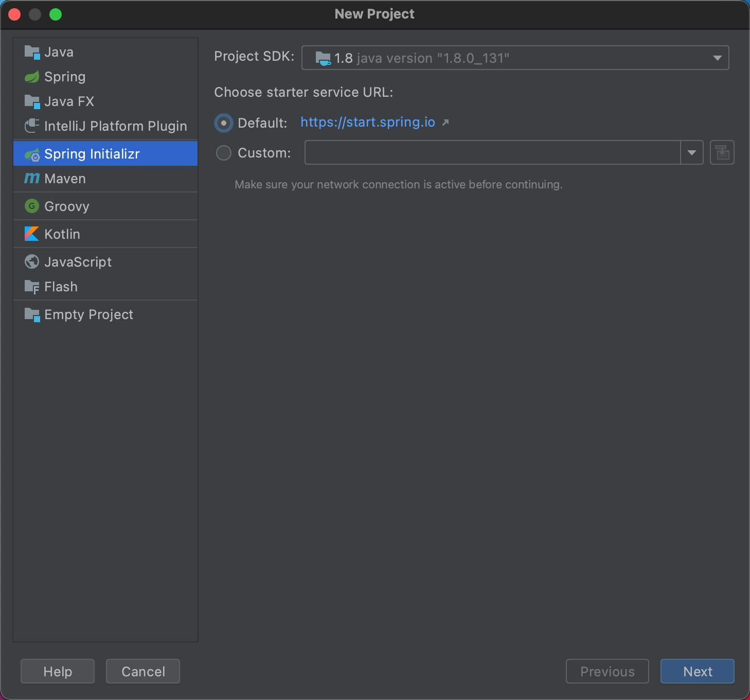Open the start.spring.io link
The height and width of the screenshot is (700, 750).
368,122
